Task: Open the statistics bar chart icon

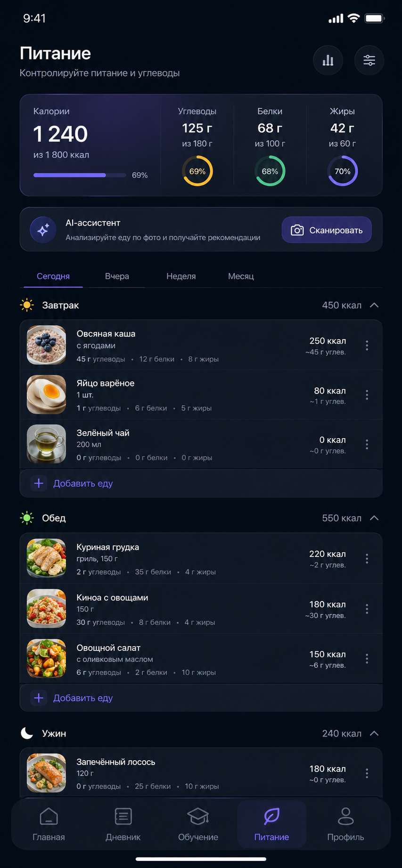Action: tap(328, 60)
